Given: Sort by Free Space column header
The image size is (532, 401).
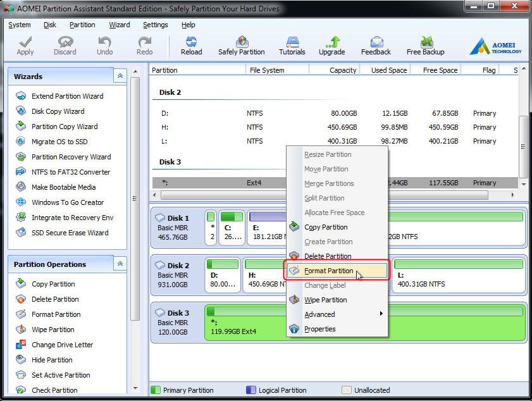Looking at the screenshot, I should pos(436,70).
